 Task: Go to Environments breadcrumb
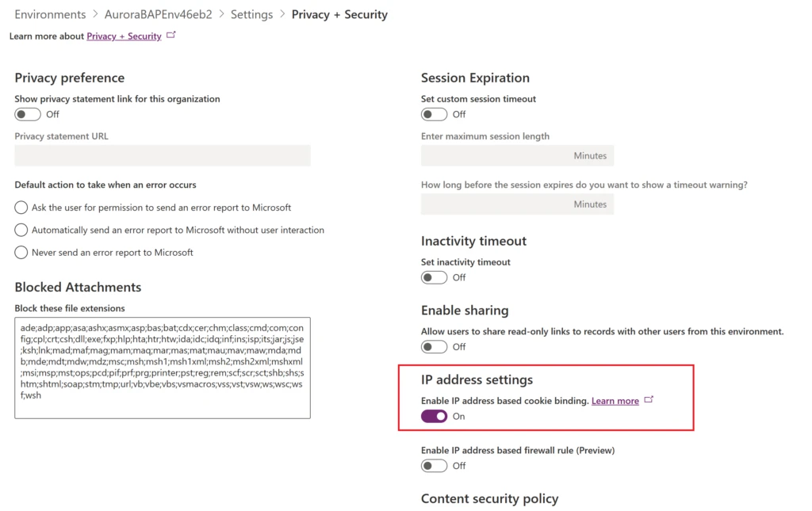tap(50, 14)
